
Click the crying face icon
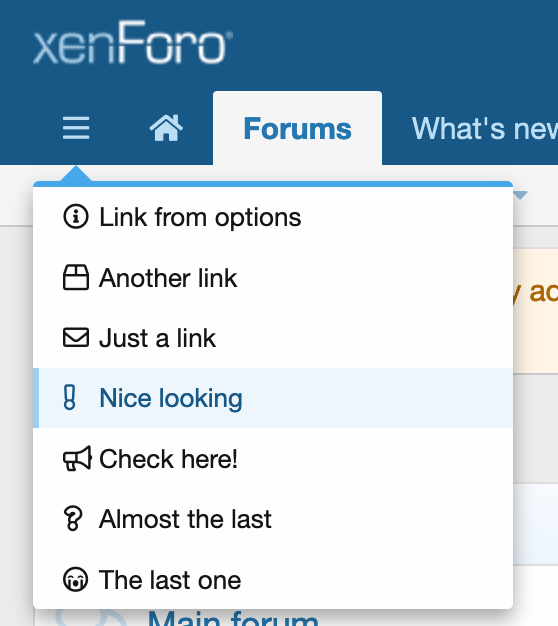[75, 579]
